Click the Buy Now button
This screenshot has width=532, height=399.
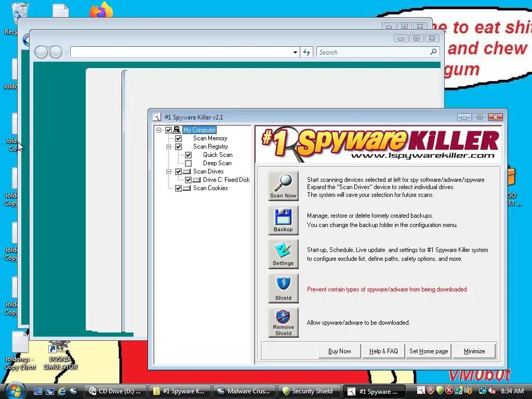(340, 351)
